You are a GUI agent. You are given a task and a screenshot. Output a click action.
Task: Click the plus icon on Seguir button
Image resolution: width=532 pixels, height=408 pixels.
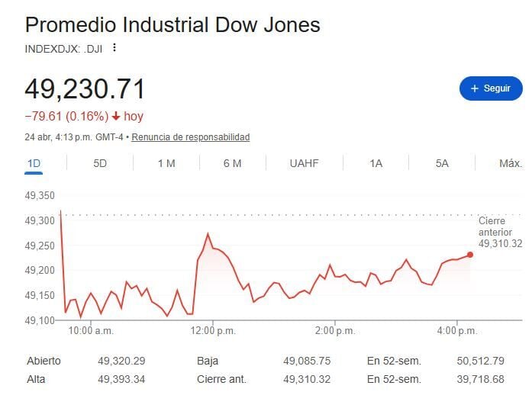[x=474, y=88]
